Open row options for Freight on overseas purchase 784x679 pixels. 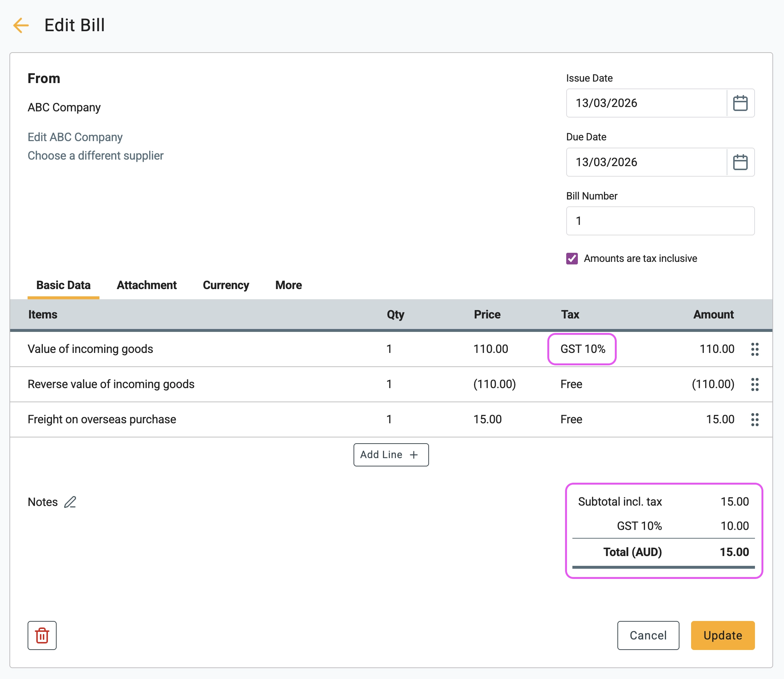tap(755, 419)
